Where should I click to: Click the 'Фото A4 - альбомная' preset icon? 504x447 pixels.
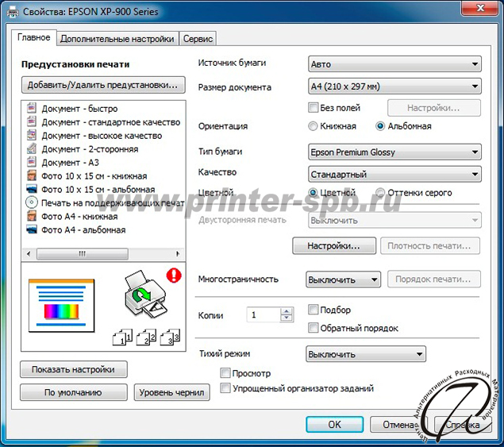(x=31, y=229)
